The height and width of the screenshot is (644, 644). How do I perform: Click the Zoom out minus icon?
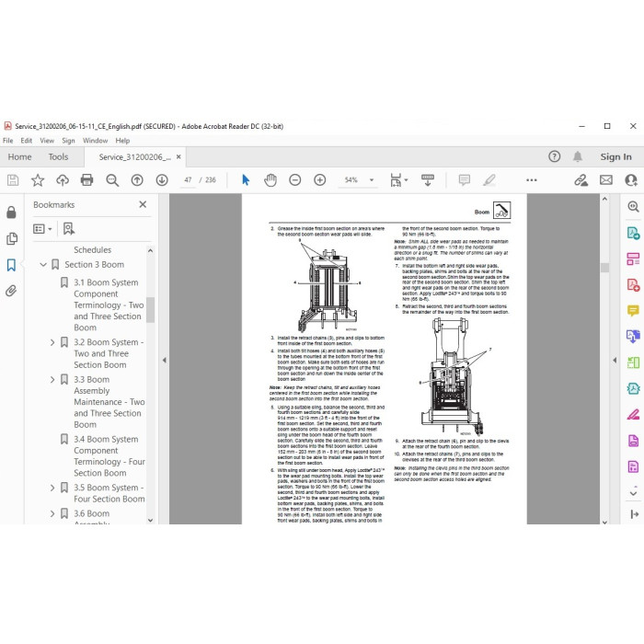pos(295,180)
